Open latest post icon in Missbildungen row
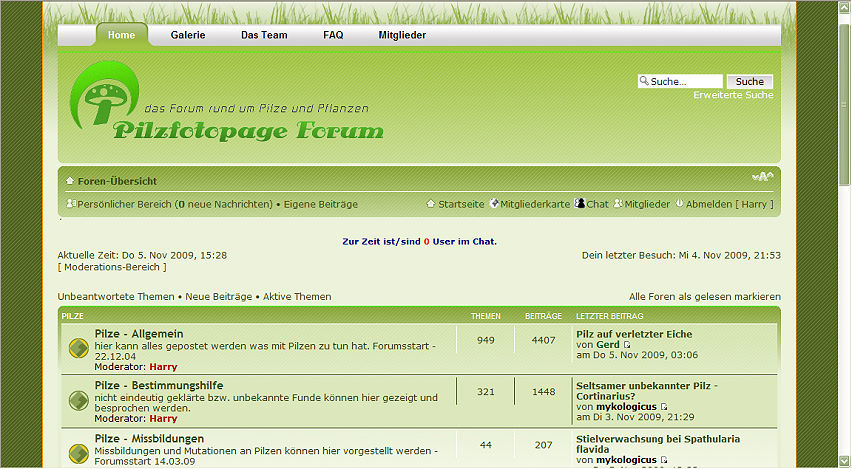This screenshot has height=469, width=852. (664, 460)
